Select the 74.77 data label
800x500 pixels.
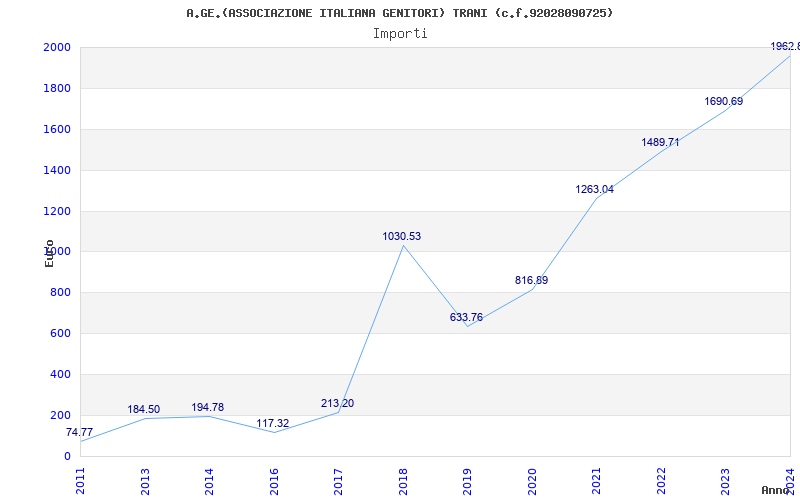80,433
